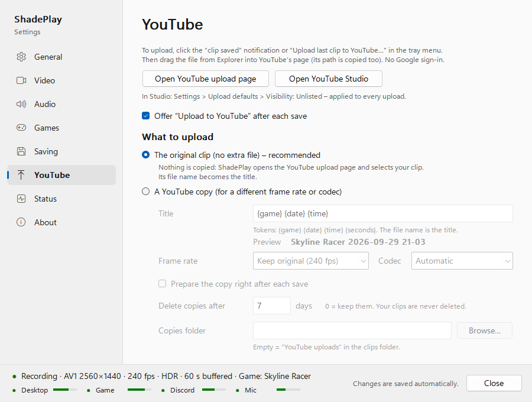The image size is (532, 402).
Task: Open the Codec Automatic dropdown
Action: point(462,261)
